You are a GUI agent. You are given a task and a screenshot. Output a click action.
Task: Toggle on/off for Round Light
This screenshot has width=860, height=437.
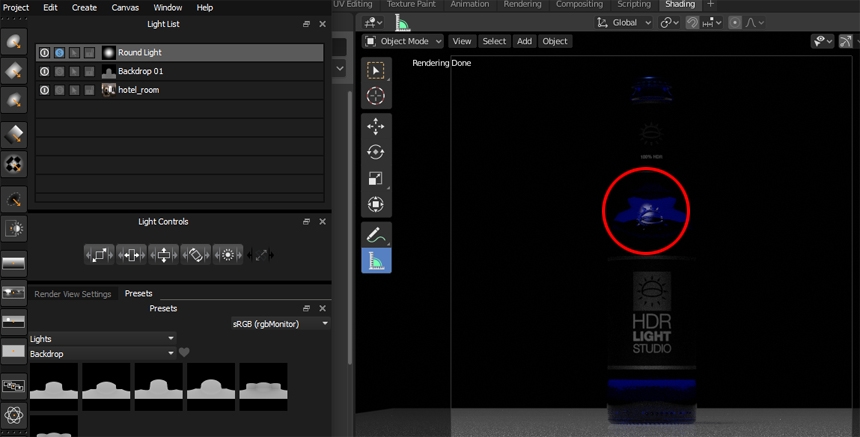(x=44, y=53)
